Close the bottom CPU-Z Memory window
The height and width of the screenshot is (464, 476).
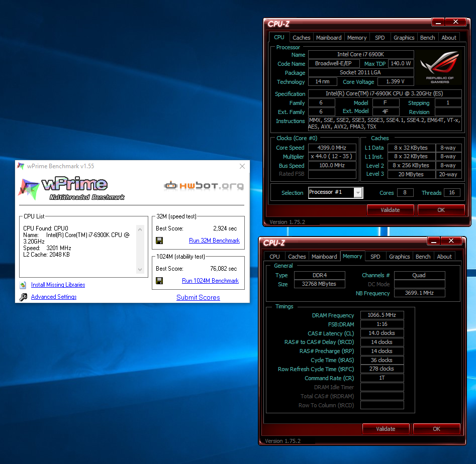451,241
